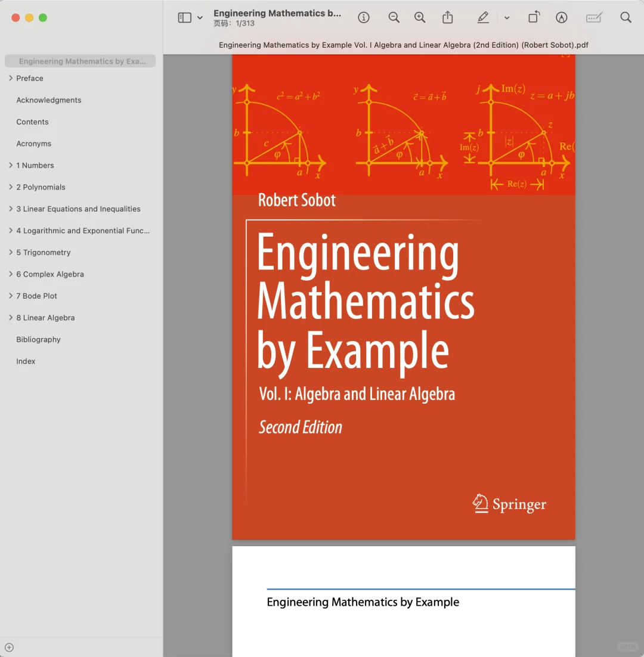This screenshot has width=644, height=657.
Task: Go to Acknowledgments in the outline
Action: click(49, 100)
